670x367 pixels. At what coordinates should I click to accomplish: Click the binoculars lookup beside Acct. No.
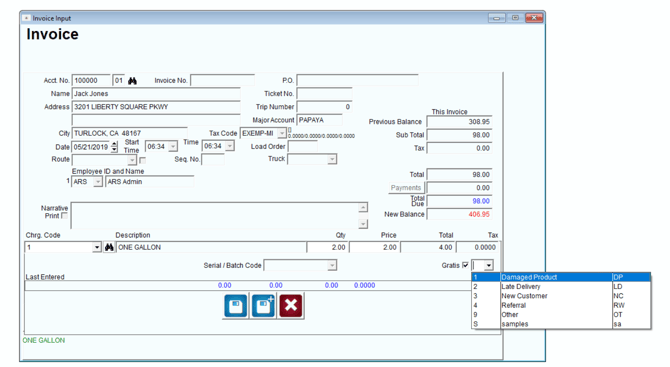(132, 81)
